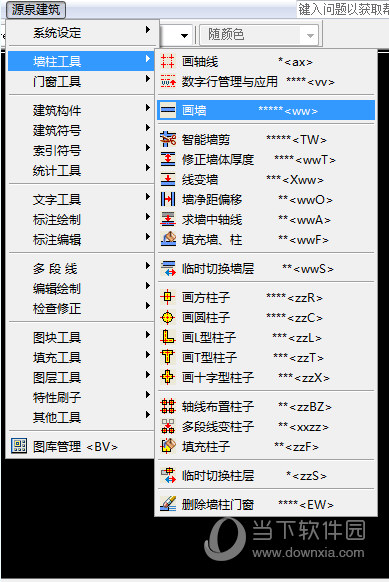Image resolution: width=389 pixels, height=582 pixels.
Task: Click the 轴线布置柱子 icon
Action: [x=167, y=406]
